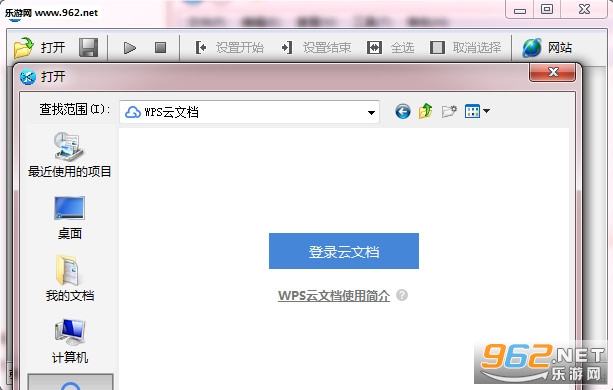Select 最近使用的项目 in the sidebar
The height and width of the screenshot is (390, 613).
[x=70, y=155]
